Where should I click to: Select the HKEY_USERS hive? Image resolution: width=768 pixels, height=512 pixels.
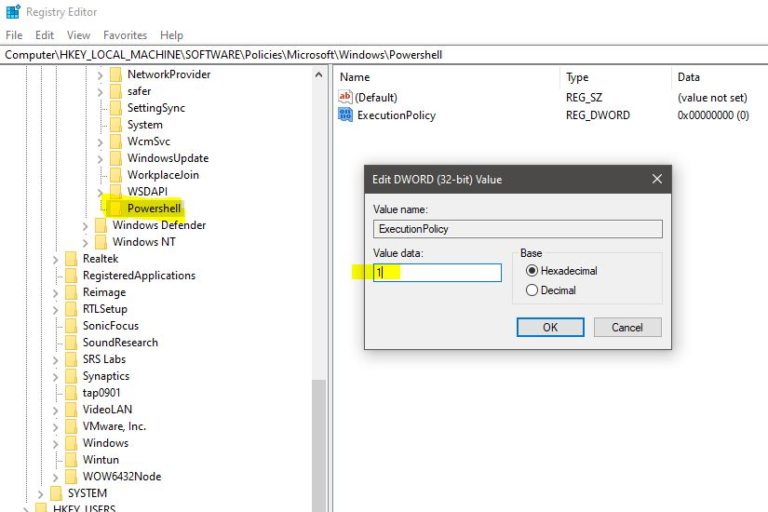[84, 508]
